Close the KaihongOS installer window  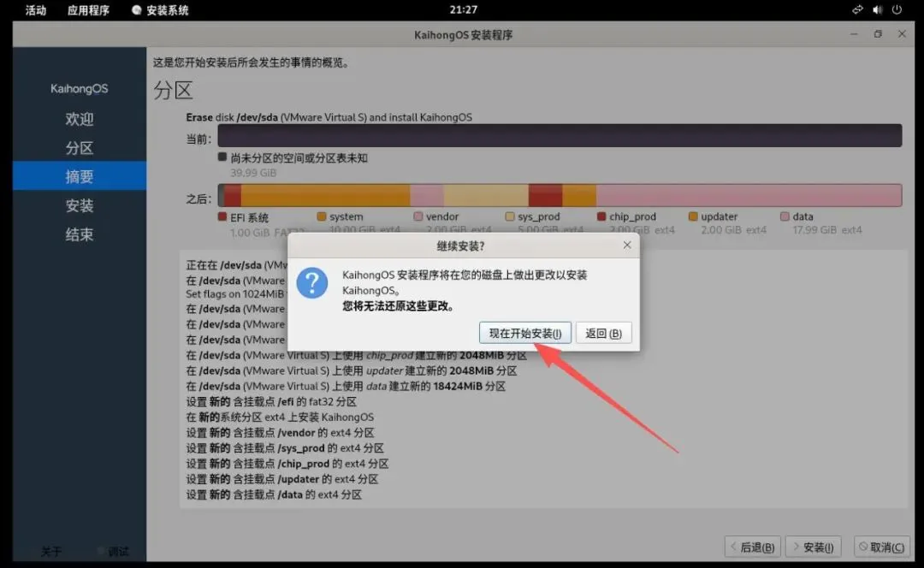point(902,34)
